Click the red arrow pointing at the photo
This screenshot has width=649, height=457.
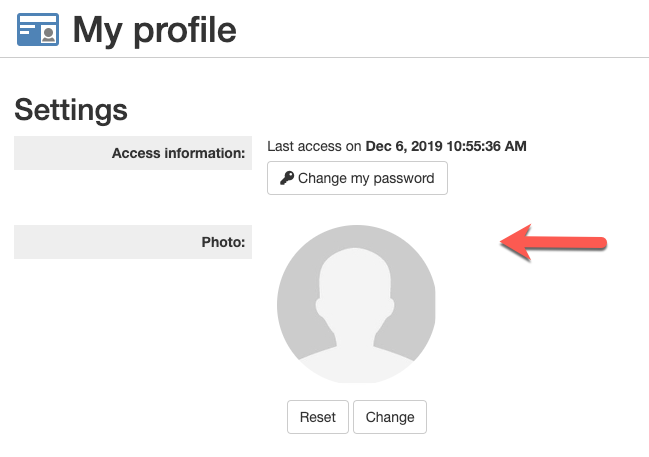coord(553,243)
